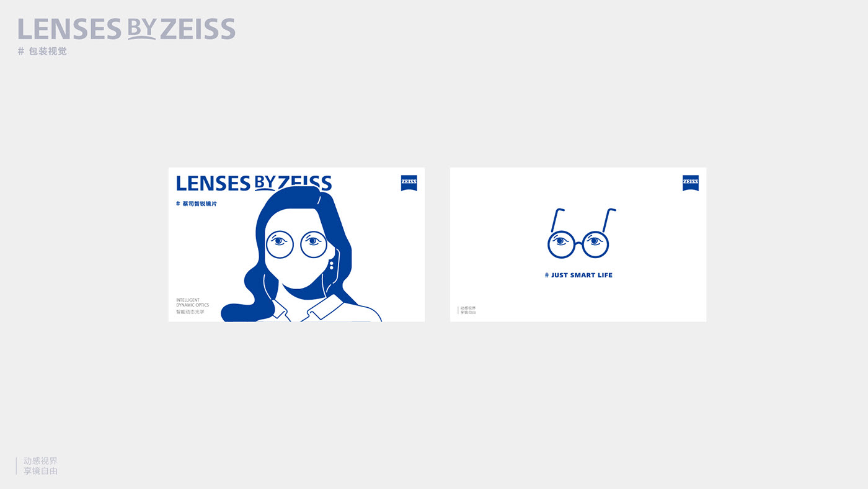Click the ZEISS logo badge on the right card
Screen dimensions: 868x489
[x=691, y=182]
